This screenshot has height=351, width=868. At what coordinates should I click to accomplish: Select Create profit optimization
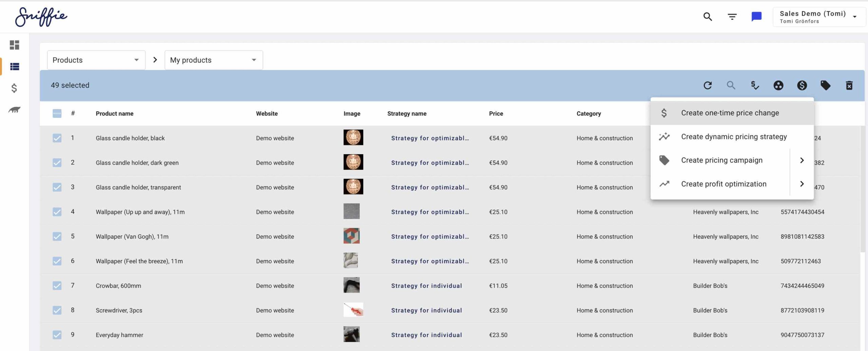coord(720,184)
